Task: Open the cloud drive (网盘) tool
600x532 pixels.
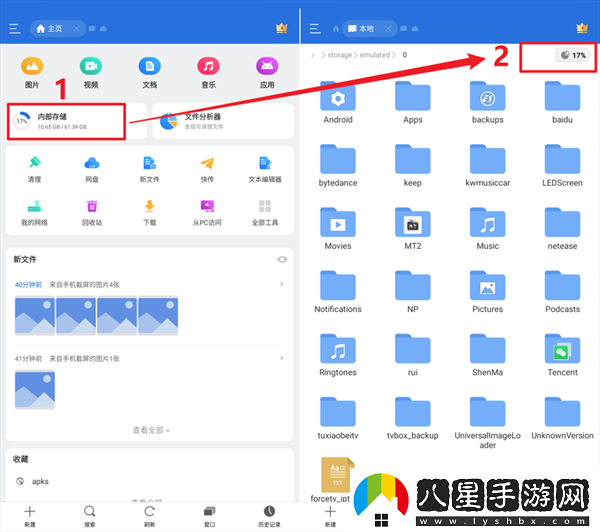Action: [x=92, y=169]
